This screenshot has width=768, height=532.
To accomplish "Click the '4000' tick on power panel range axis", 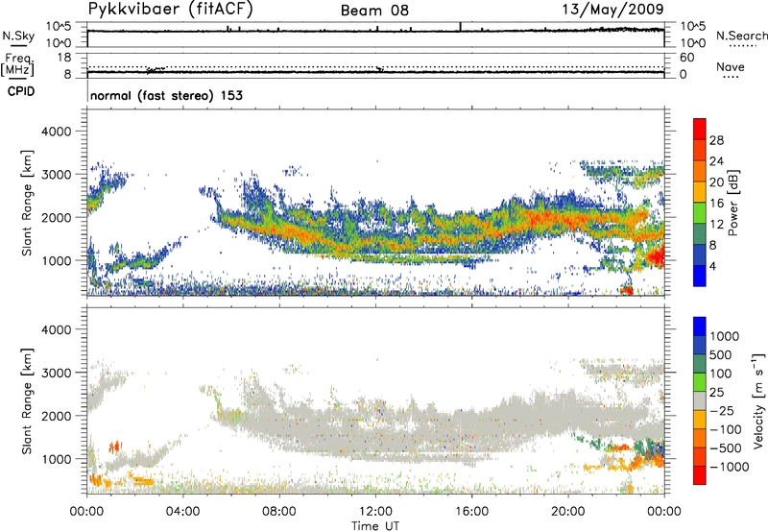I will click(x=56, y=132).
